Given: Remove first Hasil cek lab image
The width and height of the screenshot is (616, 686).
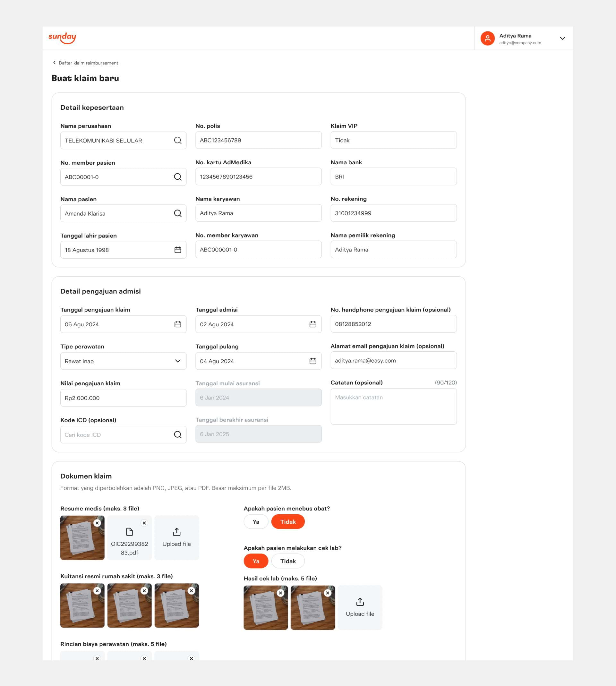Looking at the screenshot, I should point(281,593).
